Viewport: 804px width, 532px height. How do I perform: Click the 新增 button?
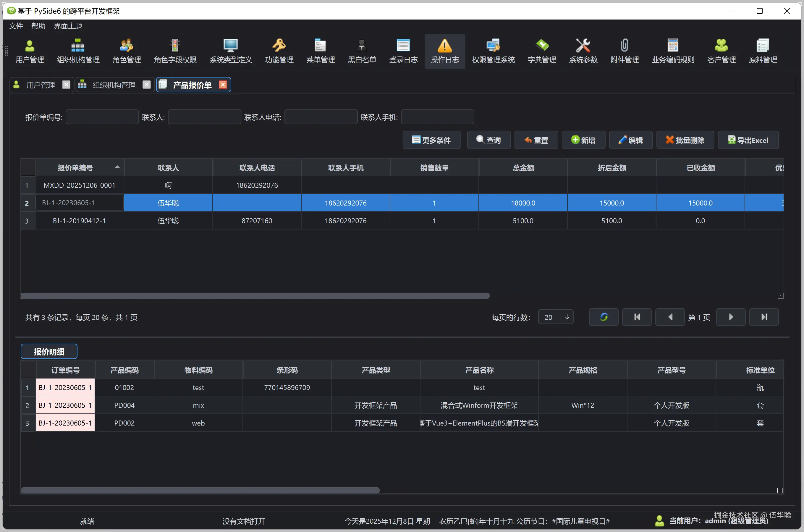click(583, 140)
